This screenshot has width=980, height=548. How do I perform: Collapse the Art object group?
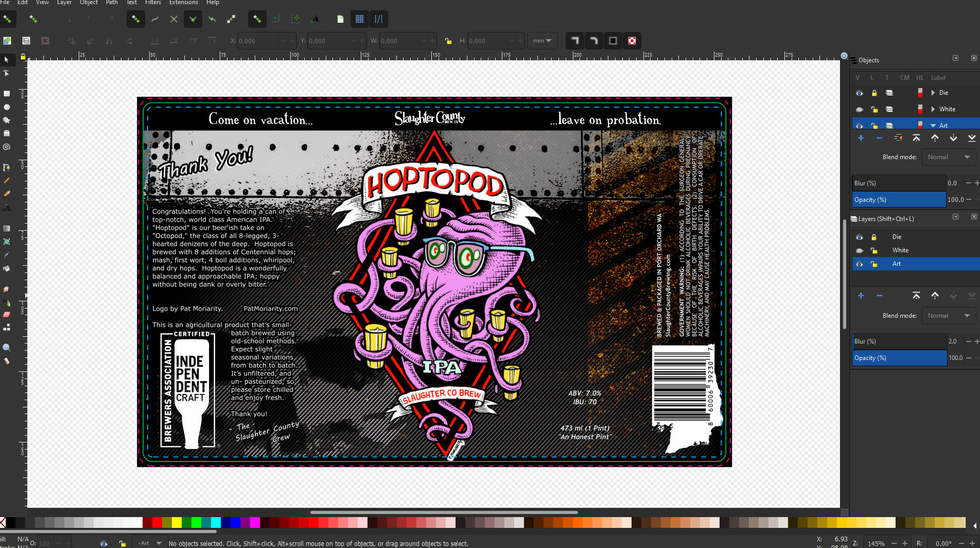click(933, 125)
